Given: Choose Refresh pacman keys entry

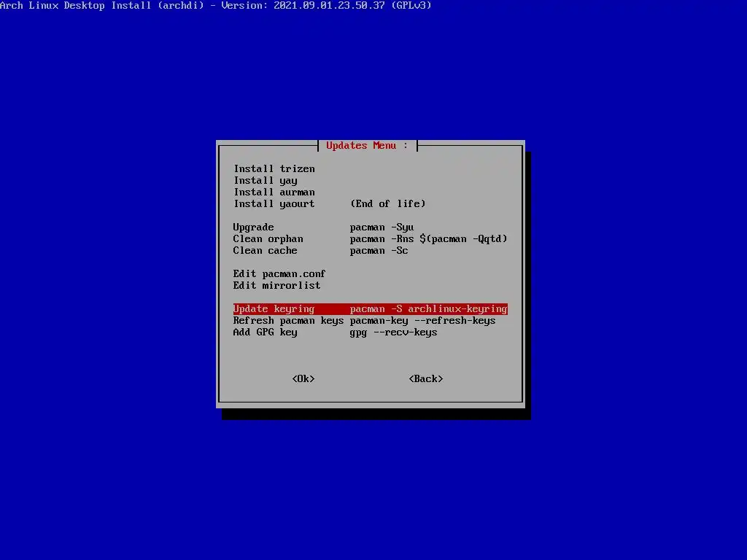Looking at the screenshot, I should (x=364, y=321).
